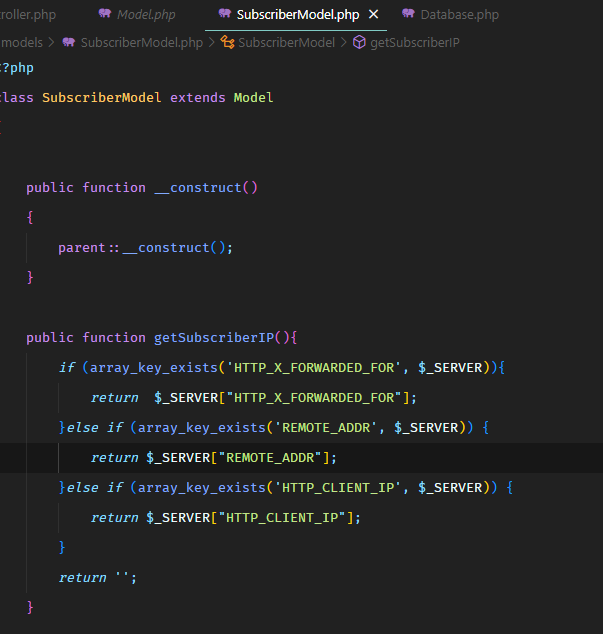Click PHP elephant icon on Model.php tab

click(104, 15)
